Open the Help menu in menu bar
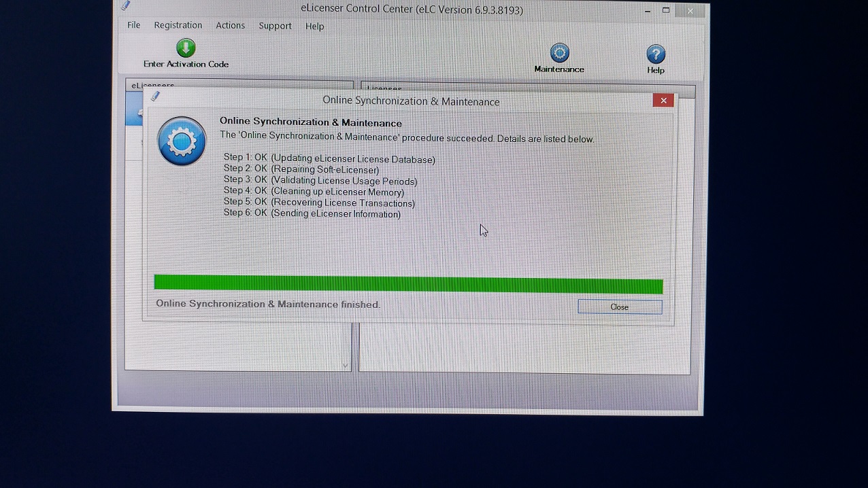 [x=314, y=26]
